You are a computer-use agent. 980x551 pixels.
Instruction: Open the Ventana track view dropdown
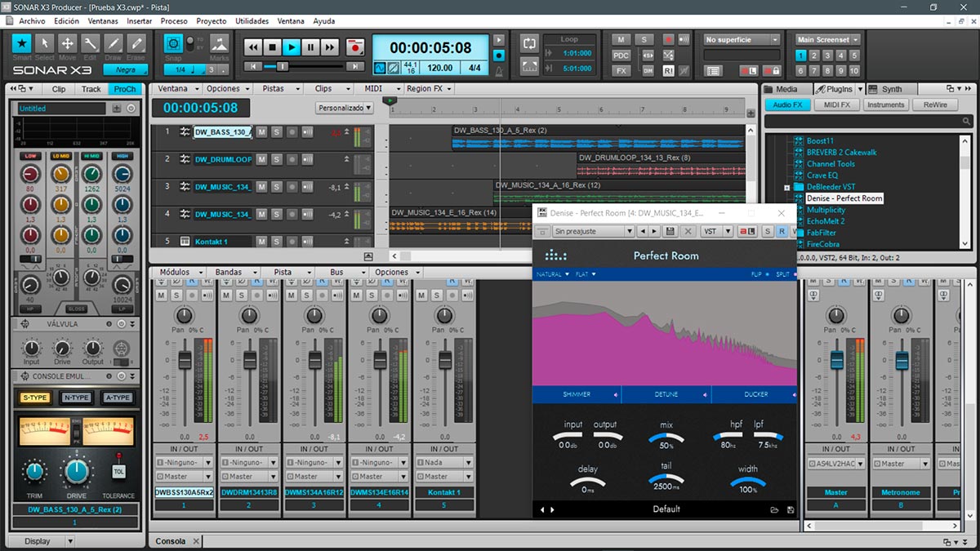point(176,88)
